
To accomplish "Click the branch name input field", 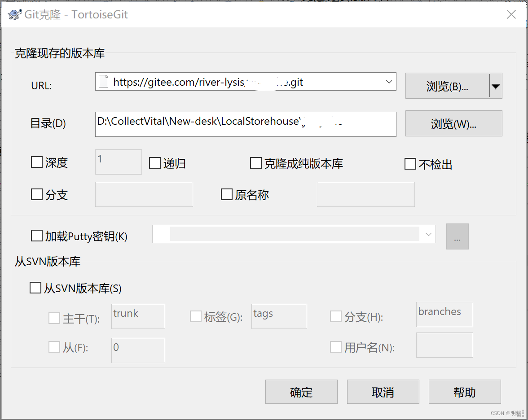I will click(x=144, y=194).
